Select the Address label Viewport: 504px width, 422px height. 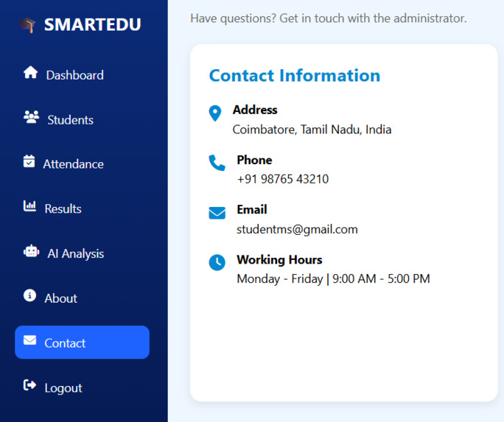click(255, 110)
